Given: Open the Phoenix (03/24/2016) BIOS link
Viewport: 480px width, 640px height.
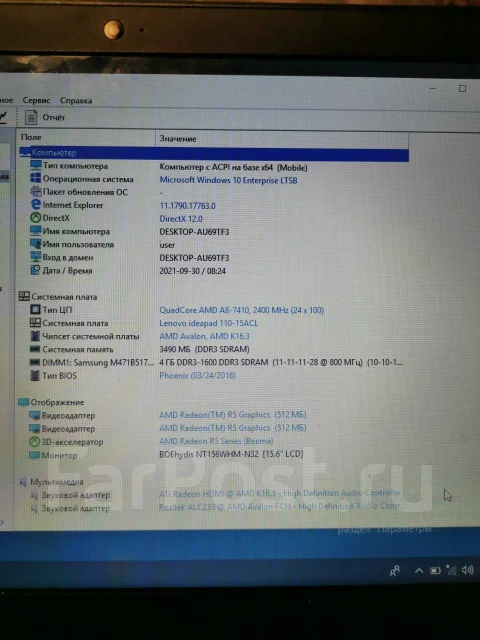Looking at the screenshot, I should (x=197, y=376).
